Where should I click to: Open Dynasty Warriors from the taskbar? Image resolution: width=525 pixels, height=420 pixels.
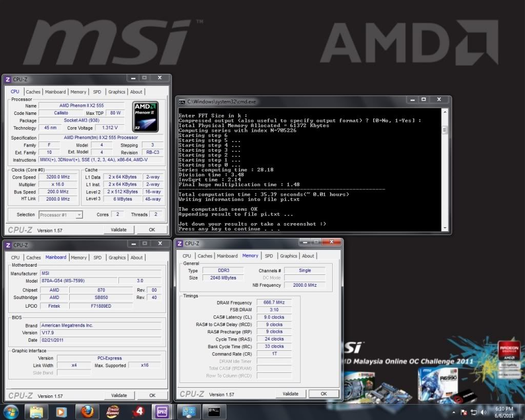pyautogui.click(x=112, y=411)
